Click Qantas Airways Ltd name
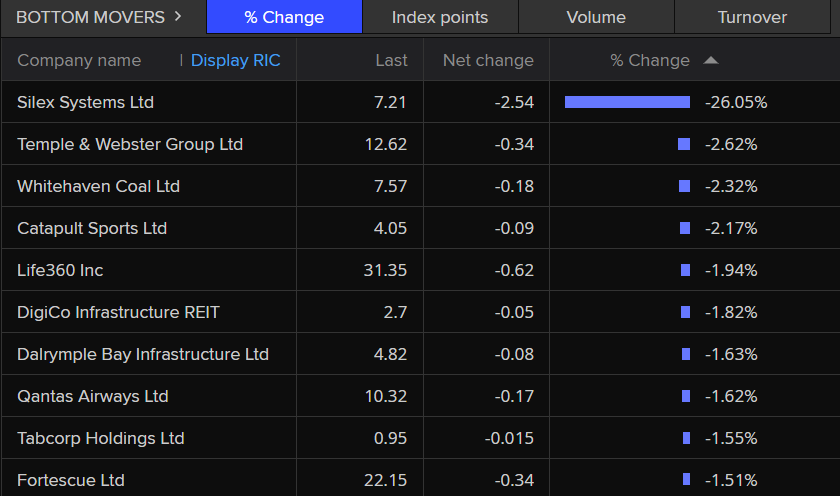 [x=92, y=396]
